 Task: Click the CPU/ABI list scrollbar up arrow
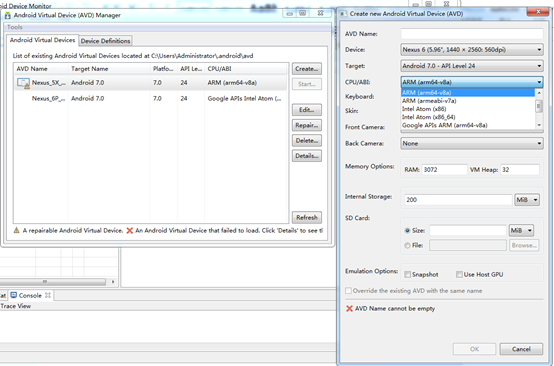pos(539,93)
